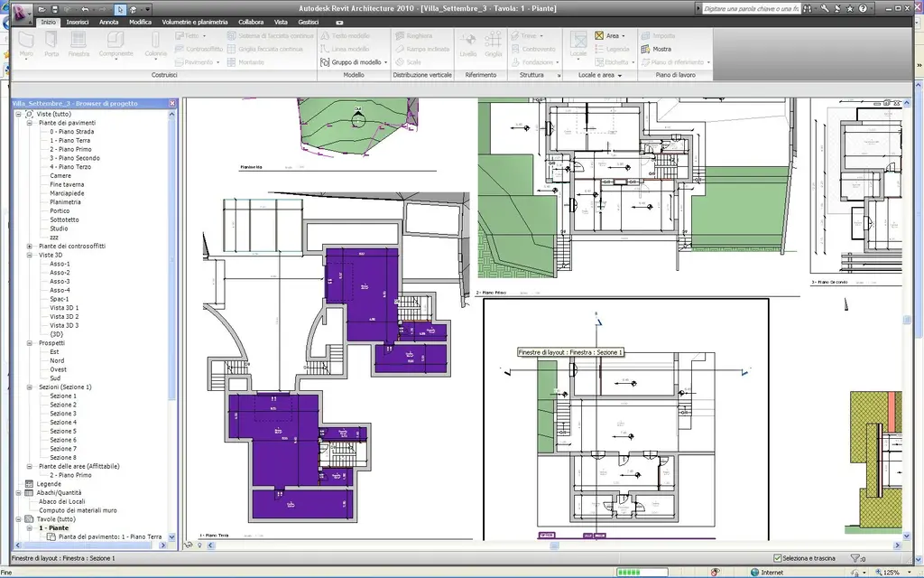924x578 pixels.
Task: Select the Muro wall tool
Action: [26, 45]
